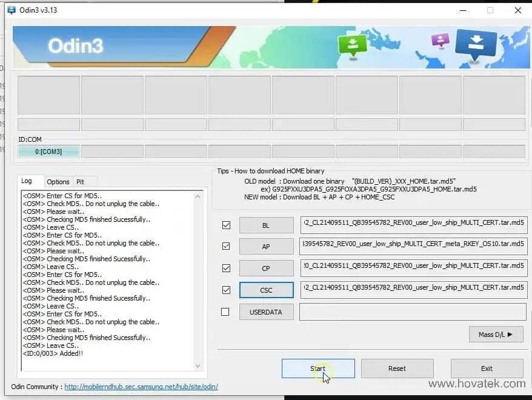Viewport: 532px width, 400px height.
Task: Switch to the Pit tab
Action: point(84,181)
